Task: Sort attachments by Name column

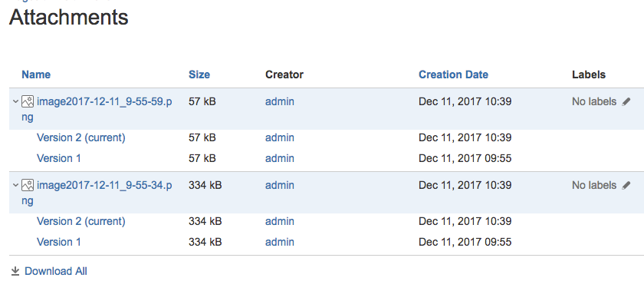Action: tap(36, 74)
